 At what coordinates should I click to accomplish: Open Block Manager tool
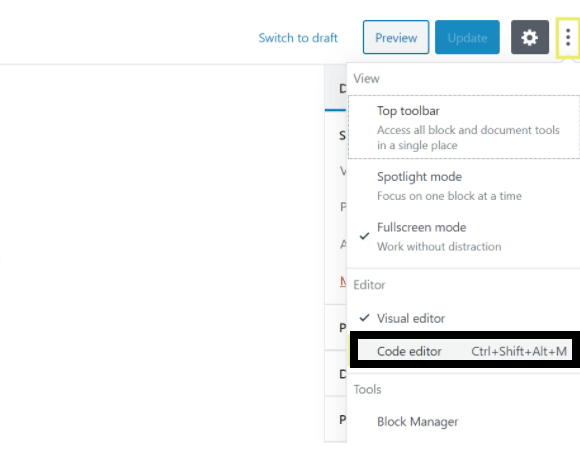[464, 421]
